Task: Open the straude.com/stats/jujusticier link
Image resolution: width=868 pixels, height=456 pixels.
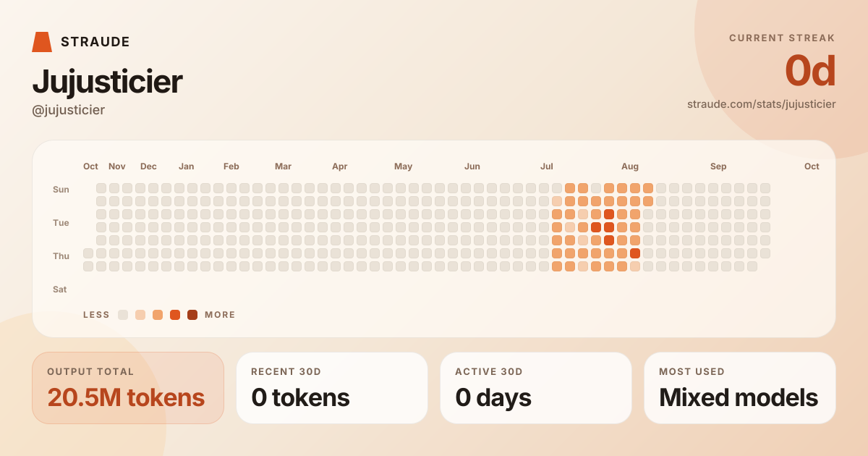Action: (x=762, y=104)
